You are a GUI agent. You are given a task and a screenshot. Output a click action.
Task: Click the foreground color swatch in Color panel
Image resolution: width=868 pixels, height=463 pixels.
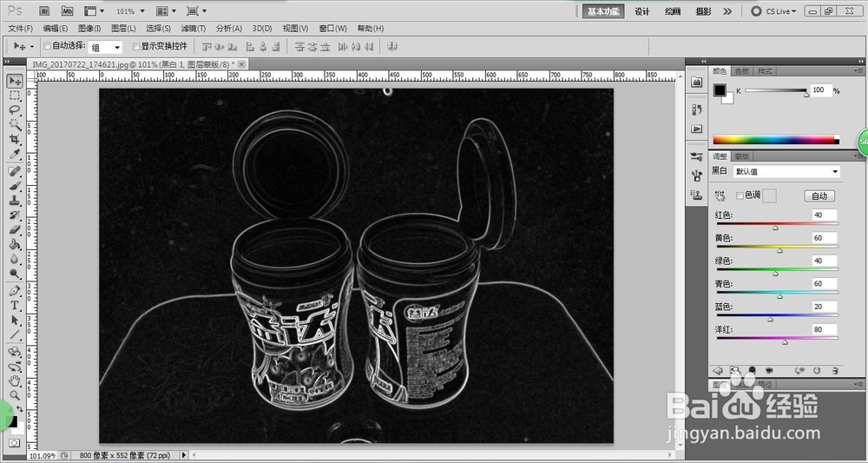(720, 90)
